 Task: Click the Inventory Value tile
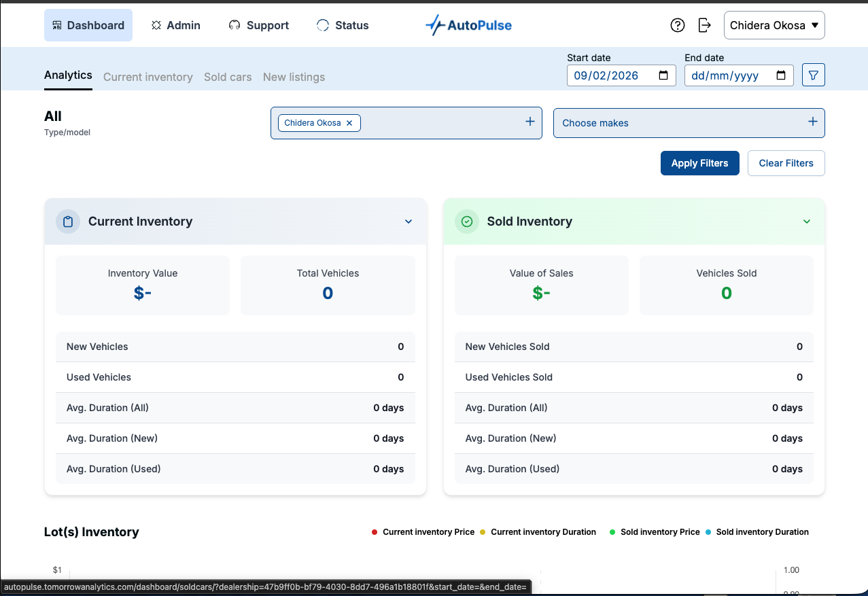(143, 285)
